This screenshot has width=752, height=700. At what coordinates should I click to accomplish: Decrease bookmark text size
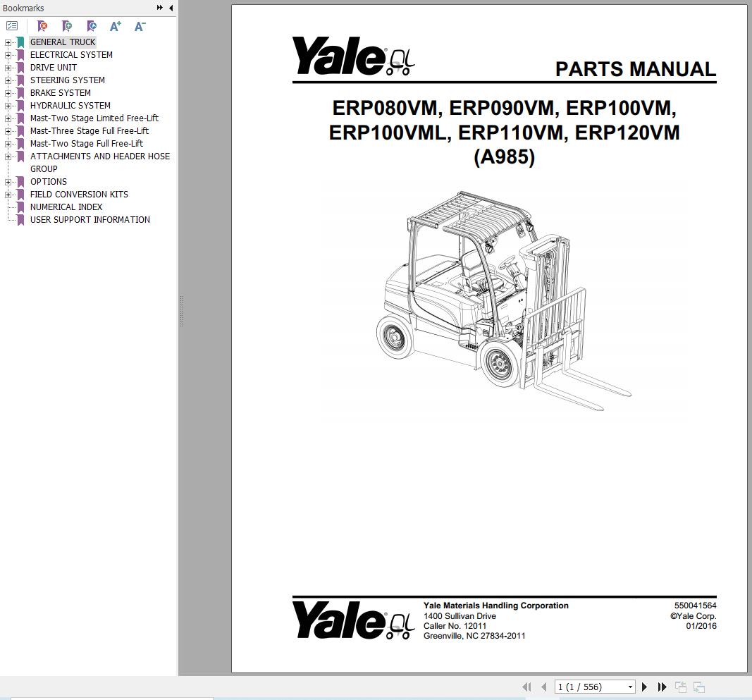pos(139,25)
